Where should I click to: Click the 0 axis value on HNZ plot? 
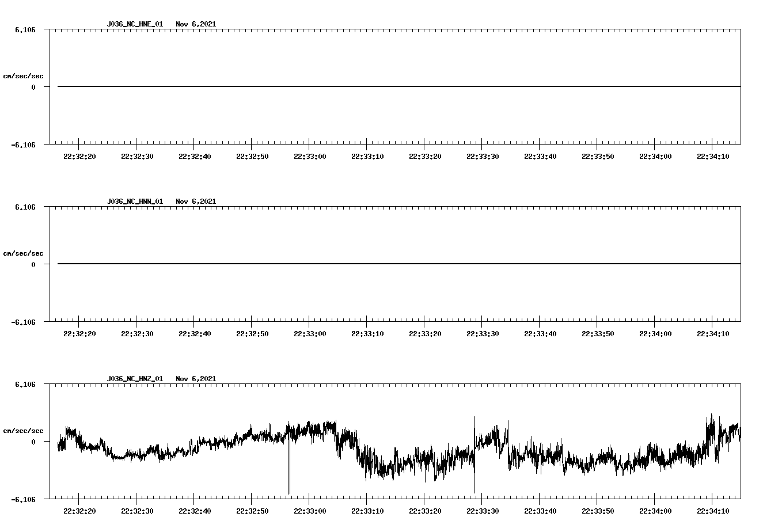tap(33, 442)
